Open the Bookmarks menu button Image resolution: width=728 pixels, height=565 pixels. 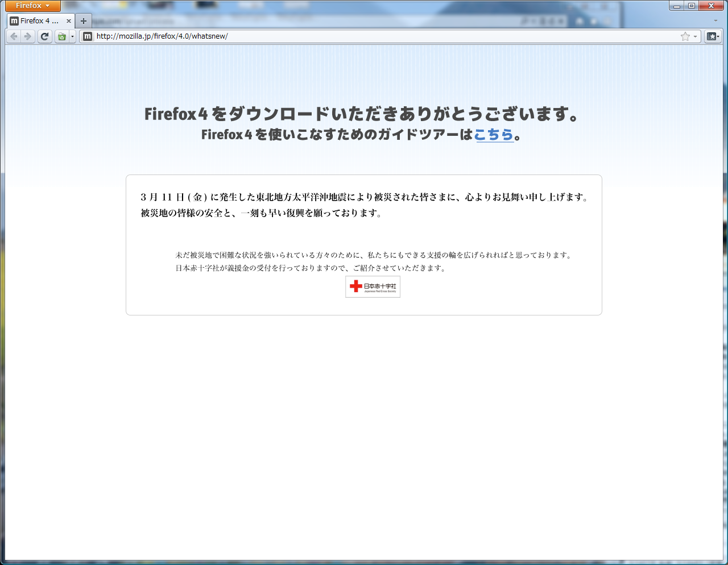(713, 36)
